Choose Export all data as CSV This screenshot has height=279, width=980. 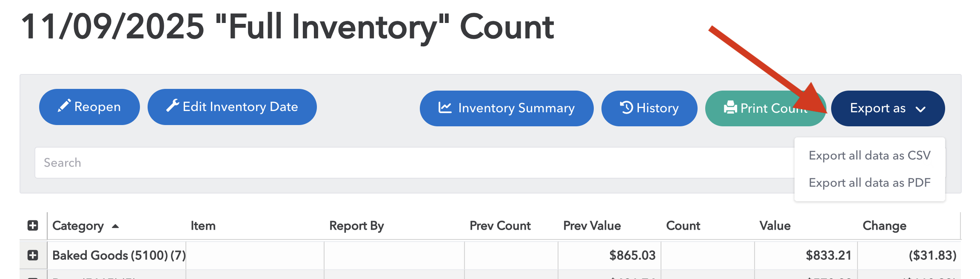pyautogui.click(x=869, y=156)
